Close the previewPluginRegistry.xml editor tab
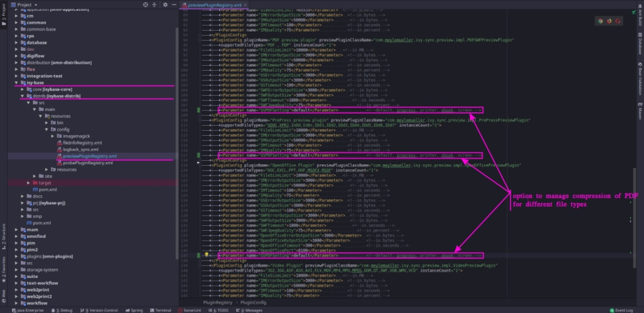The width and height of the screenshot is (644, 313). [x=247, y=6]
